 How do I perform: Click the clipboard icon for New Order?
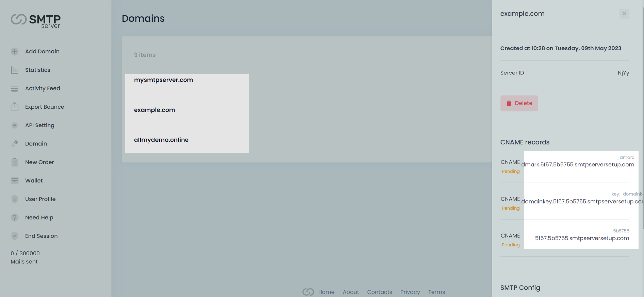[x=15, y=162]
